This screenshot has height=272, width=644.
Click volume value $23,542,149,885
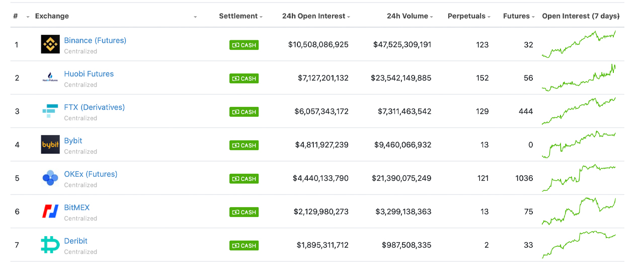[401, 78]
